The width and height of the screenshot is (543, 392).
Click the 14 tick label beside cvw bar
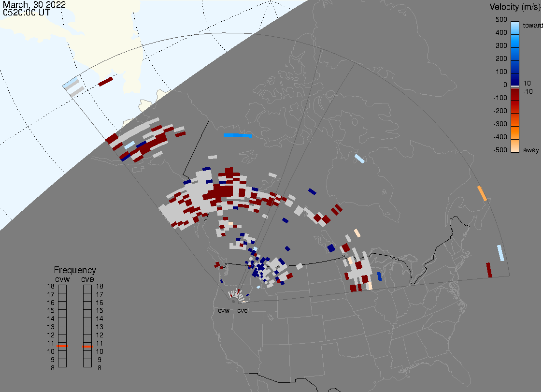[x=51, y=319]
